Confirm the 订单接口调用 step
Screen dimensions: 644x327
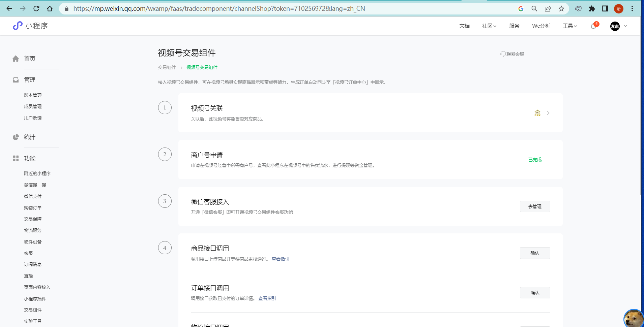coord(535,293)
